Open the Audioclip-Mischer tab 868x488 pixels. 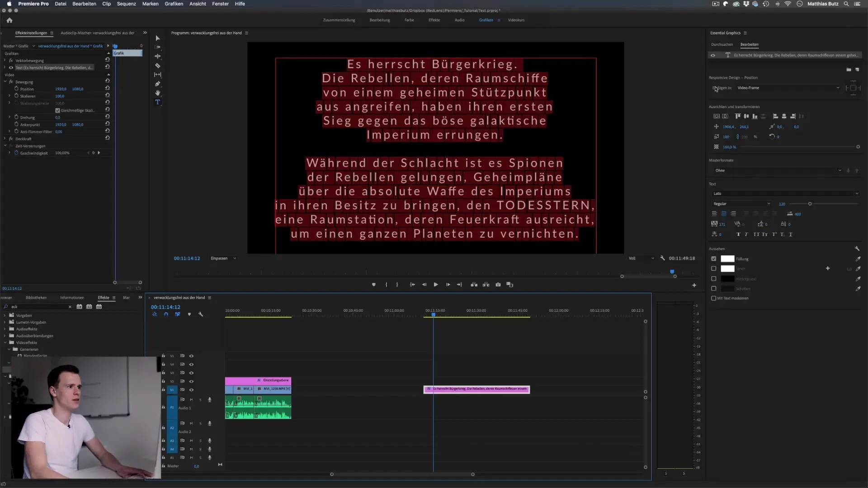click(x=97, y=33)
